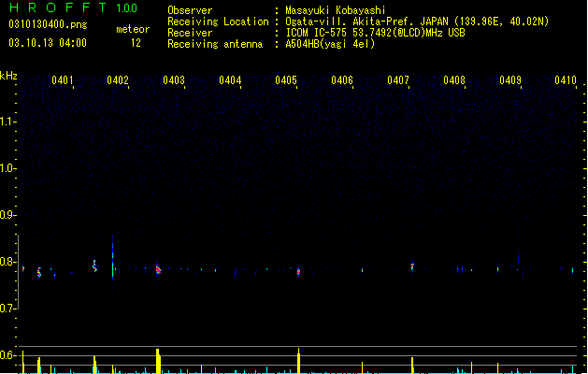Click the 0.9 kHz axis label
Viewport: 588px width, 374px height.
point(7,215)
